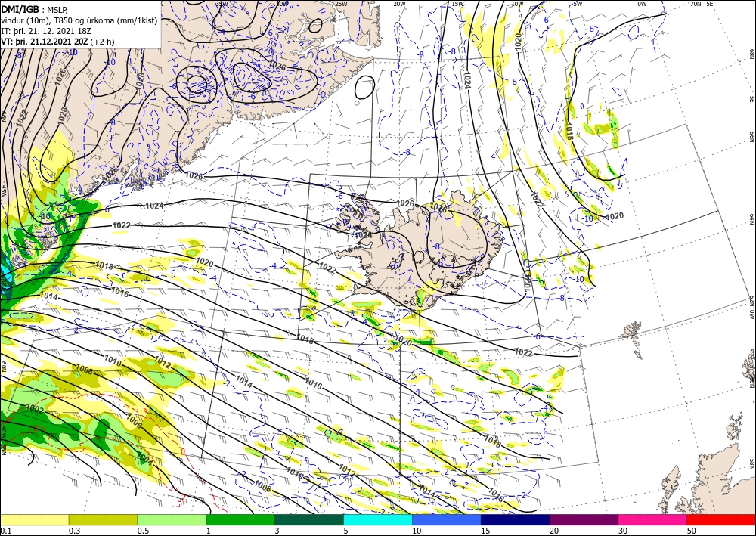Click the '45W' longitude label
Screen dimensions: 756x536
tap(3, 191)
